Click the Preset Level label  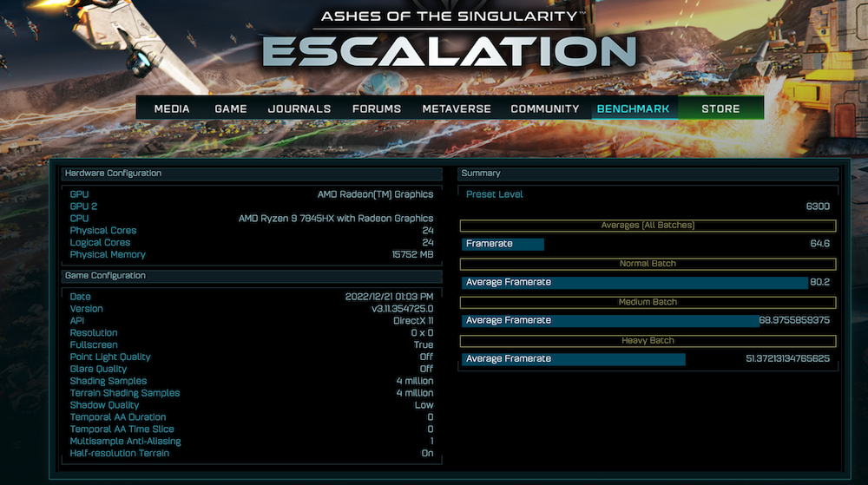point(495,194)
